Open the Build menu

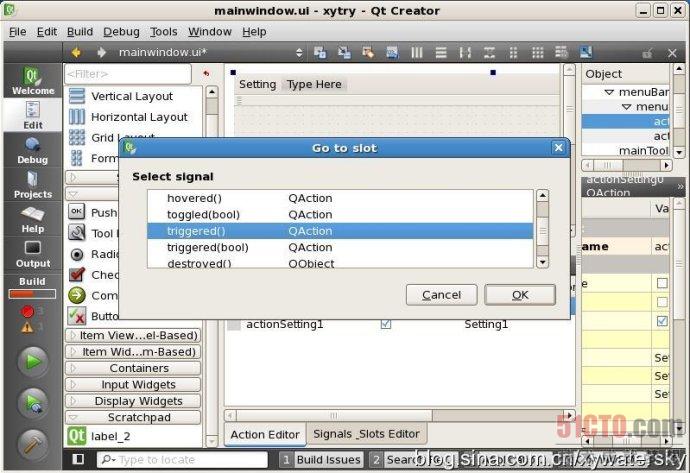[80, 32]
